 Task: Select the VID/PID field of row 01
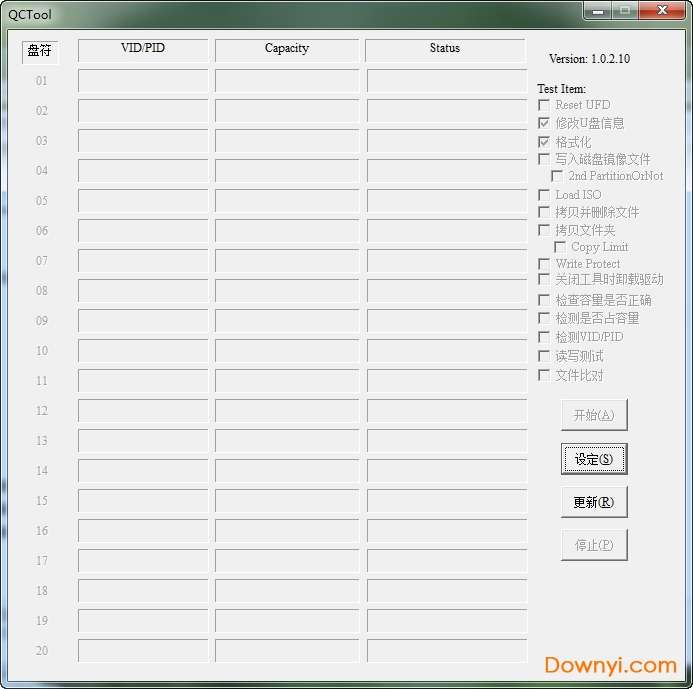pos(143,80)
